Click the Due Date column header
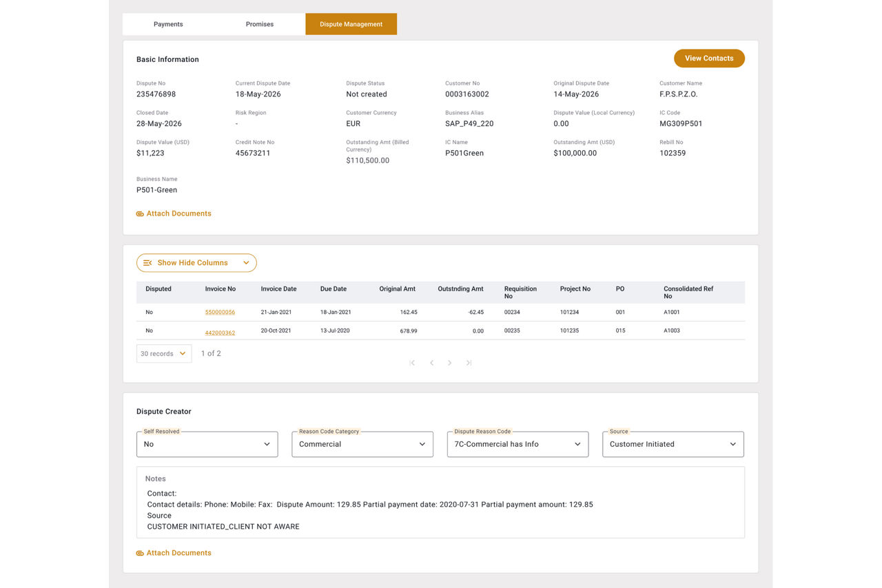This screenshot has width=882, height=588. [334, 289]
